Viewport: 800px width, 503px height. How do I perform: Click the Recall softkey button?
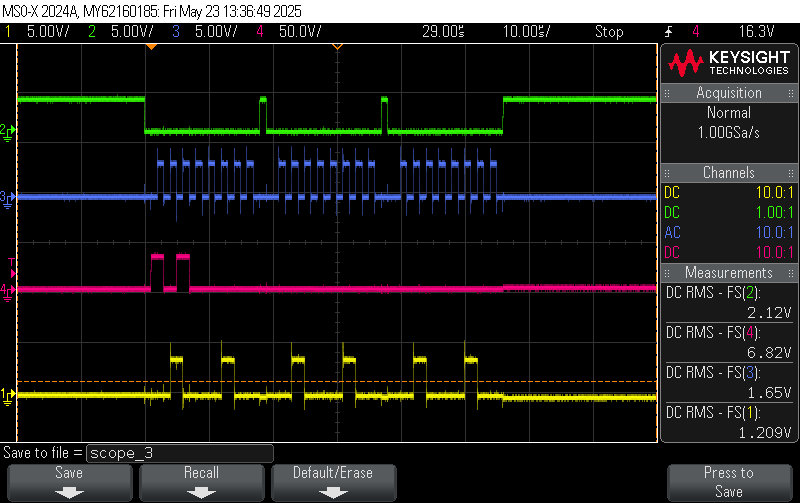point(202,483)
